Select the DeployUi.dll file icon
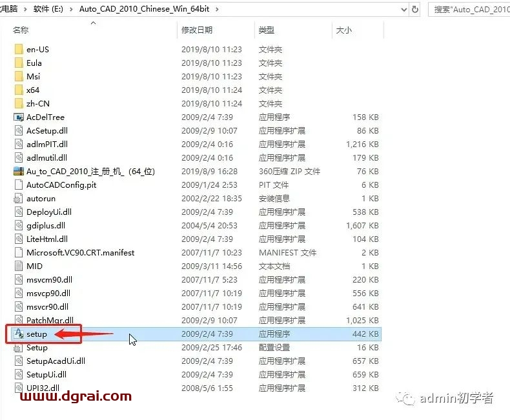Screen dimensions: 510x420 pos(19,212)
